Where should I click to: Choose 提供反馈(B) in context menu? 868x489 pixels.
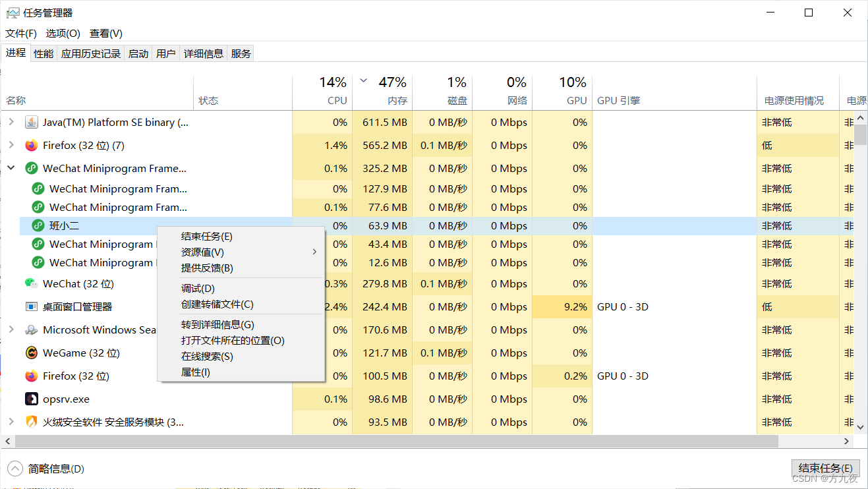click(x=241, y=268)
